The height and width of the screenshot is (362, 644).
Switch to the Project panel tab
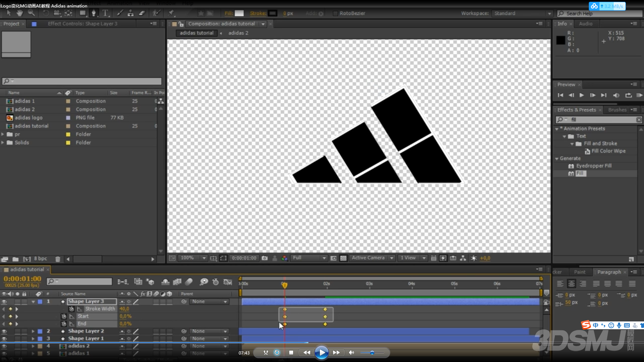coord(11,23)
